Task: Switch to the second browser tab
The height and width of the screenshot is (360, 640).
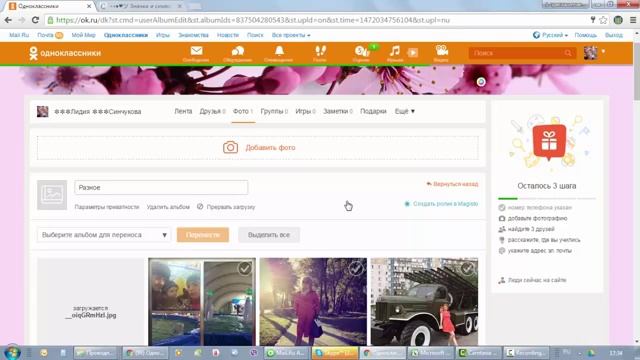Action: pos(141,6)
